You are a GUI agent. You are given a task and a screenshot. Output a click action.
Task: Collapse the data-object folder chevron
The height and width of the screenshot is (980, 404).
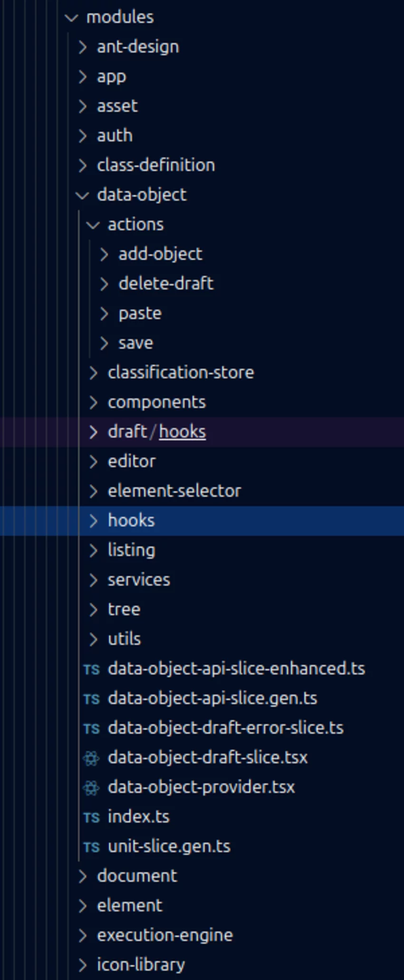[83, 195]
